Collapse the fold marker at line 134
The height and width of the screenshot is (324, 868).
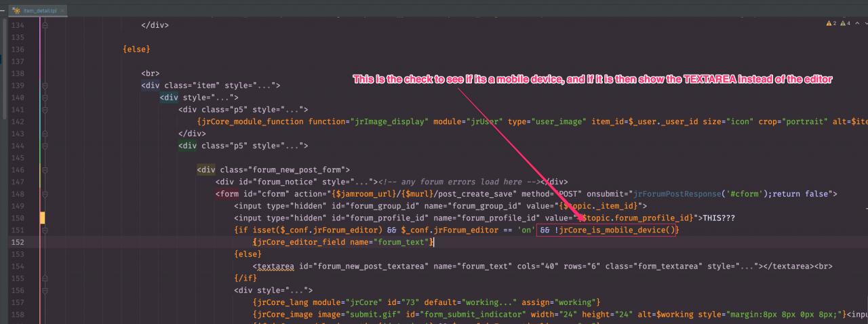point(45,26)
